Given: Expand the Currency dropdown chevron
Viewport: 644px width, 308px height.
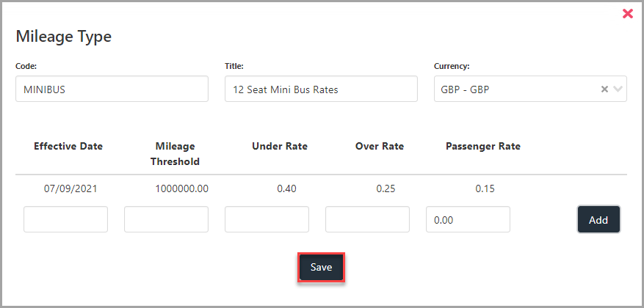Looking at the screenshot, I should [x=618, y=89].
